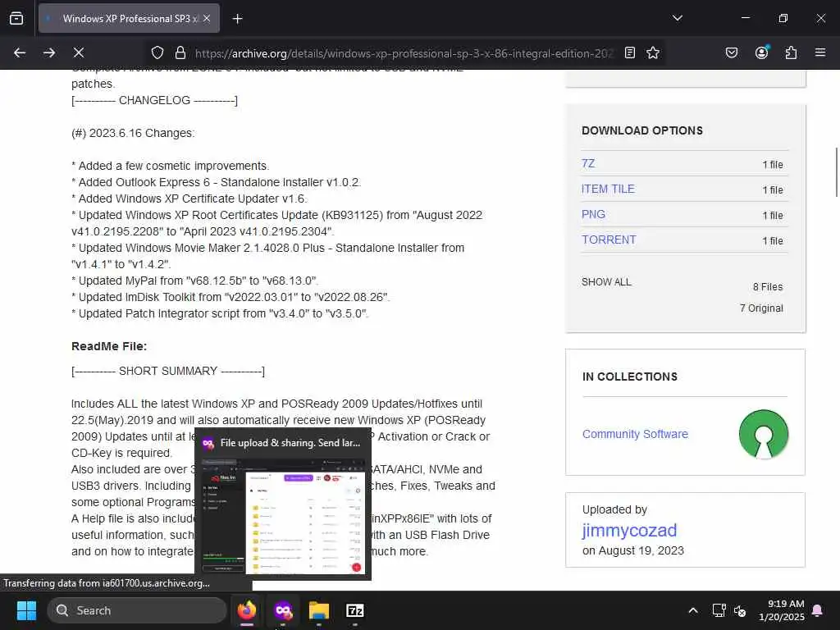
Task: Click the 'ReadMe File:' heading
Action: tap(109, 346)
